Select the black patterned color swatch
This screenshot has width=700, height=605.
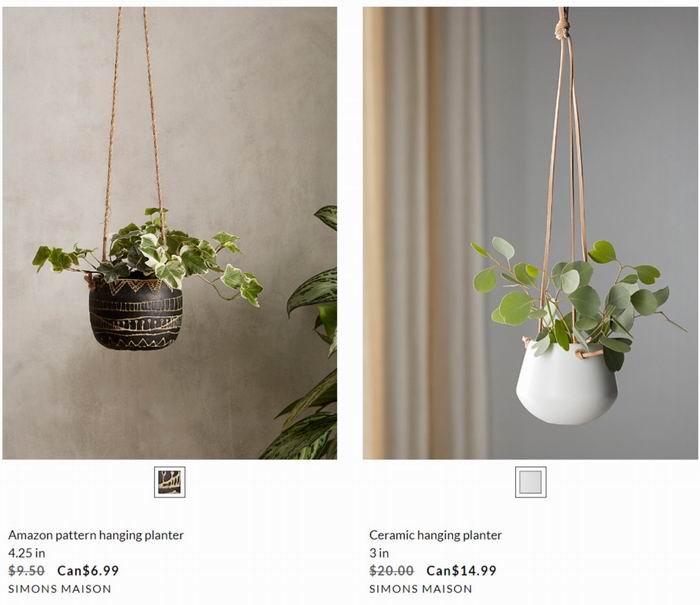(170, 482)
